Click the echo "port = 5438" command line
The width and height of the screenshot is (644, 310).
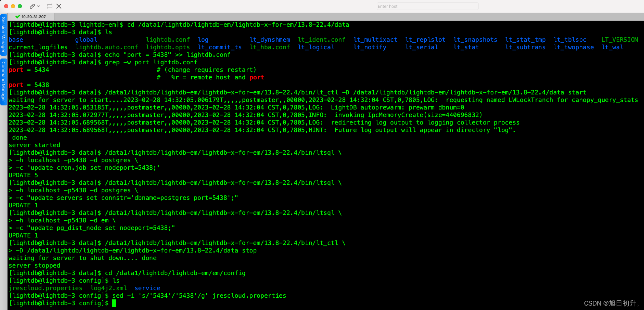point(168,55)
